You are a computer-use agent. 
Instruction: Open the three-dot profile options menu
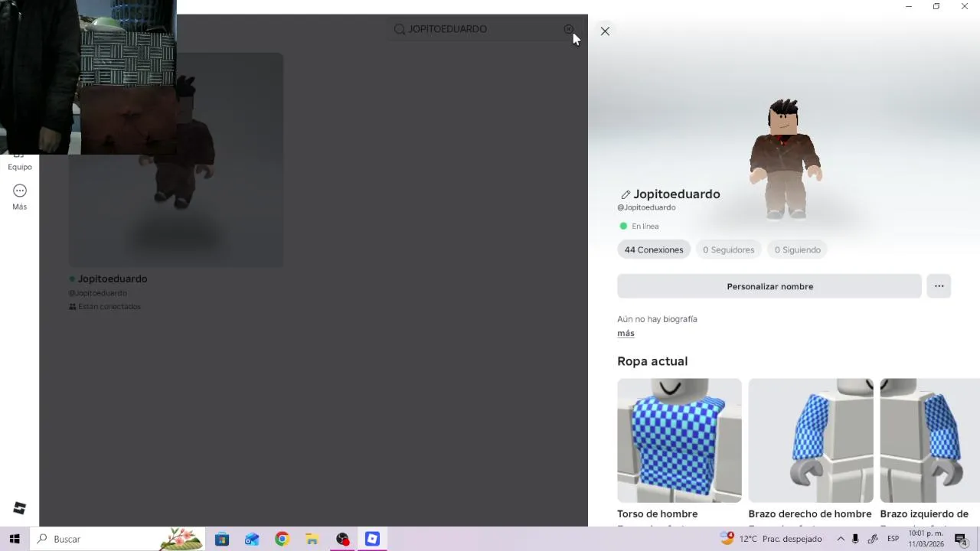(939, 286)
